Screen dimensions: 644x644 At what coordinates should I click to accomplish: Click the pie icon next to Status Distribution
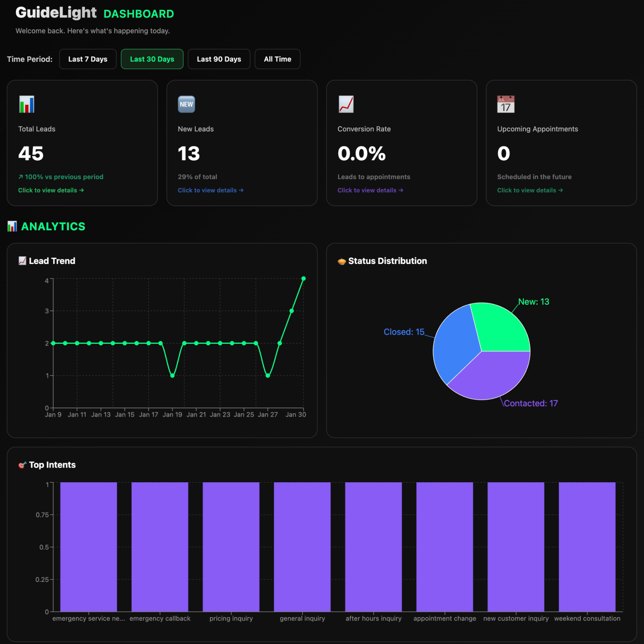pyautogui.click(x=341, y=261)
